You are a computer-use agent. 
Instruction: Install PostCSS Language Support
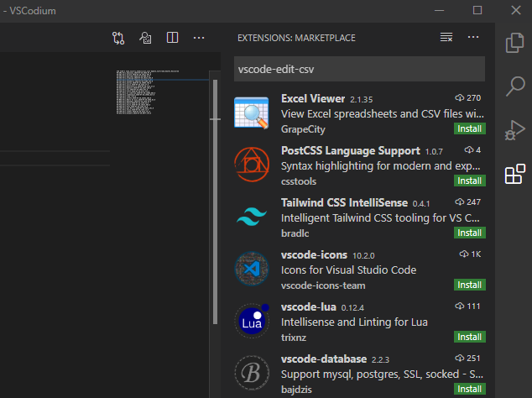[470, 181]
